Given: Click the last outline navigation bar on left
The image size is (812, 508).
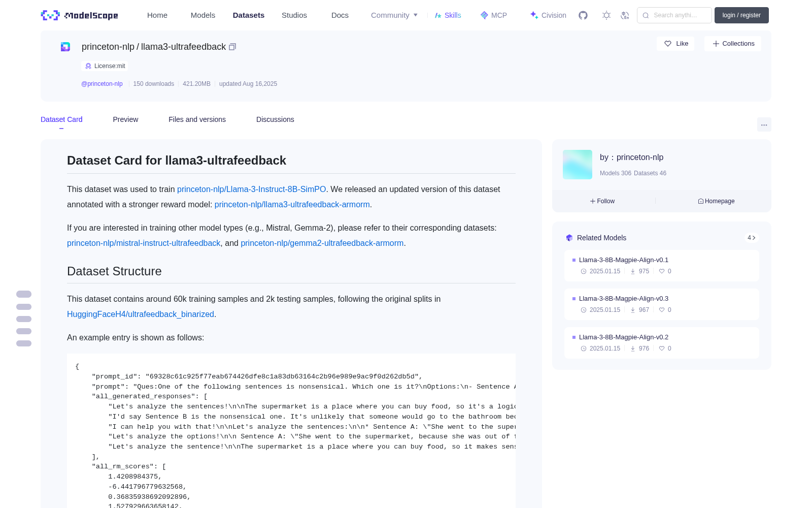Looking at the screenshot, I should click(x=24, y=343).
